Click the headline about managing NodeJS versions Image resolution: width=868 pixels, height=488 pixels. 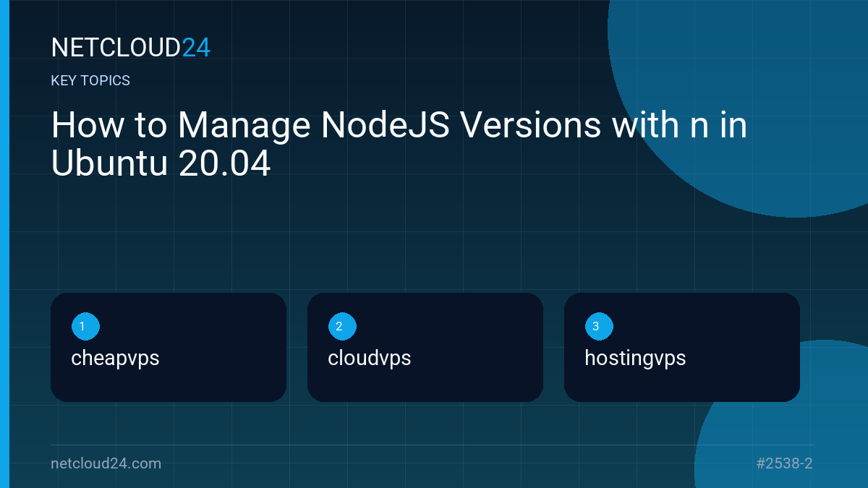coord(399,145)
